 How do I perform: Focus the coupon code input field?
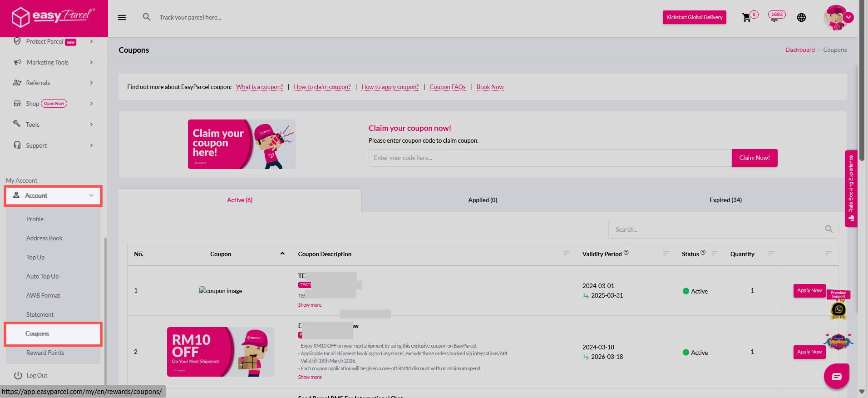(x=550, y=158)
